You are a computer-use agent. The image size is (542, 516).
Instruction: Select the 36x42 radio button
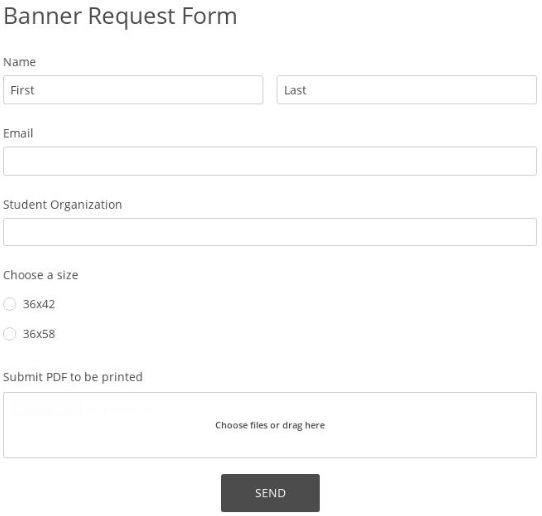click(10, 304)
